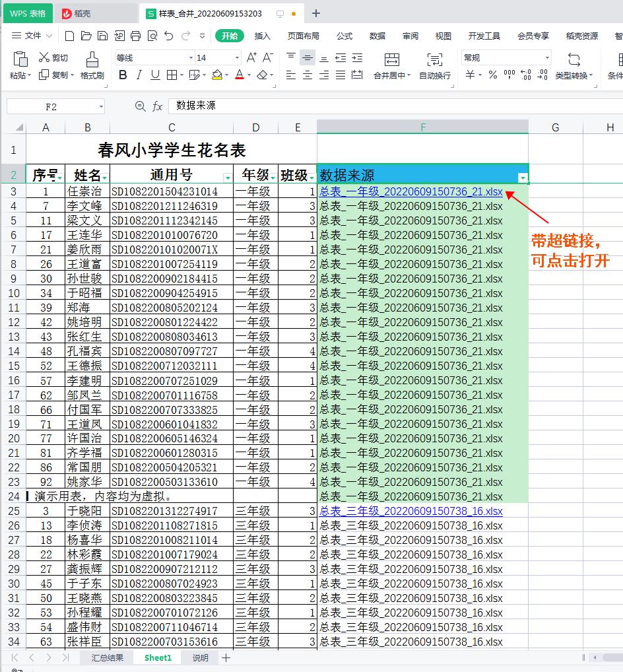Switch to the 插入 ribbon tab

click(262, 36)
